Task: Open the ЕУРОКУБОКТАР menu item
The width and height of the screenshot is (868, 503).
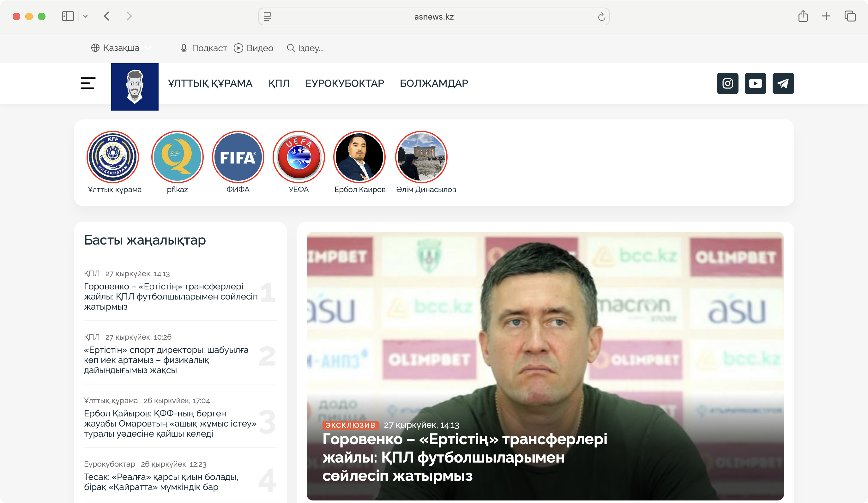Action: (344, 83)
